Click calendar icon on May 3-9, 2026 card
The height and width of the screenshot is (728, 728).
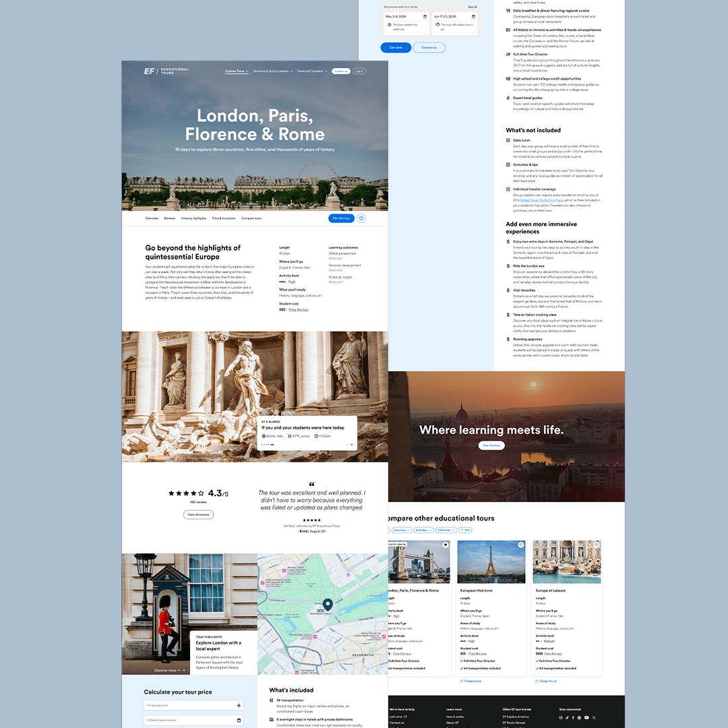[425, 17]
